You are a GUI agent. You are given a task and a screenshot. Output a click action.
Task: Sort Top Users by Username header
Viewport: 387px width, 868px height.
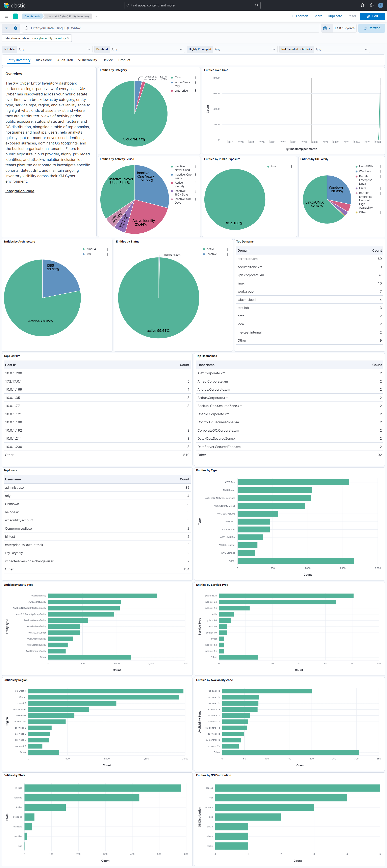[13, 479]
